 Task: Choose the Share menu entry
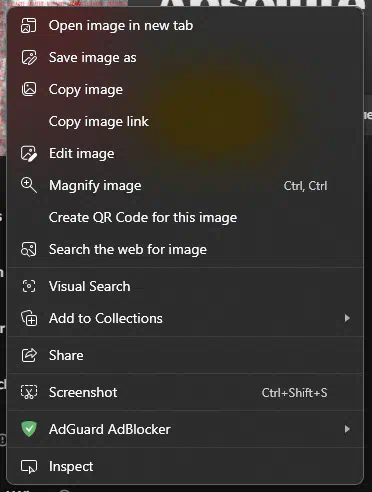(x=185, y=355)
